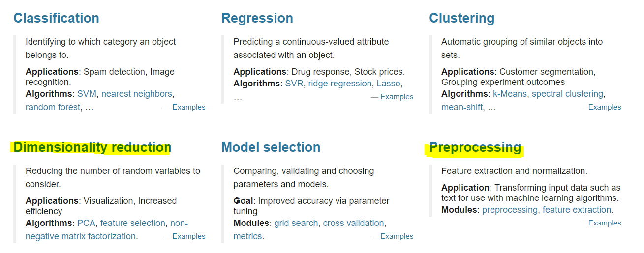Follow the Lasso link
Screen dimensions: 644x253
389,84
